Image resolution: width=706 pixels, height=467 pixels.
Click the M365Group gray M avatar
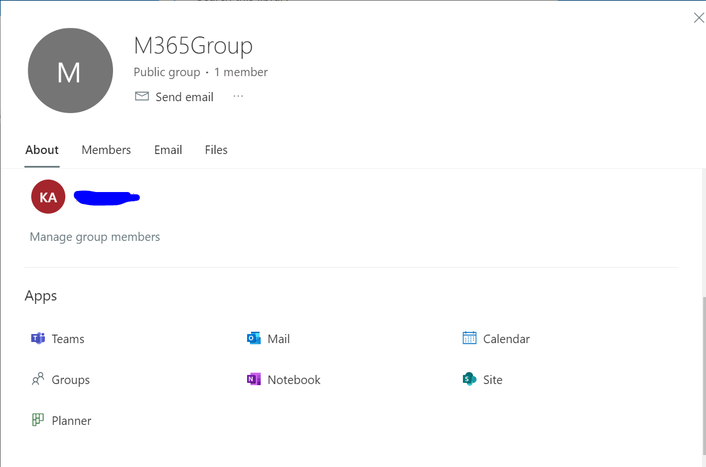point(70,71)
